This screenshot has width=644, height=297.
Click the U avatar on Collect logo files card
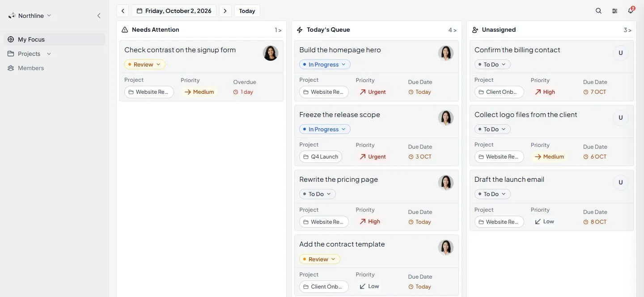[x=621, y=118]
